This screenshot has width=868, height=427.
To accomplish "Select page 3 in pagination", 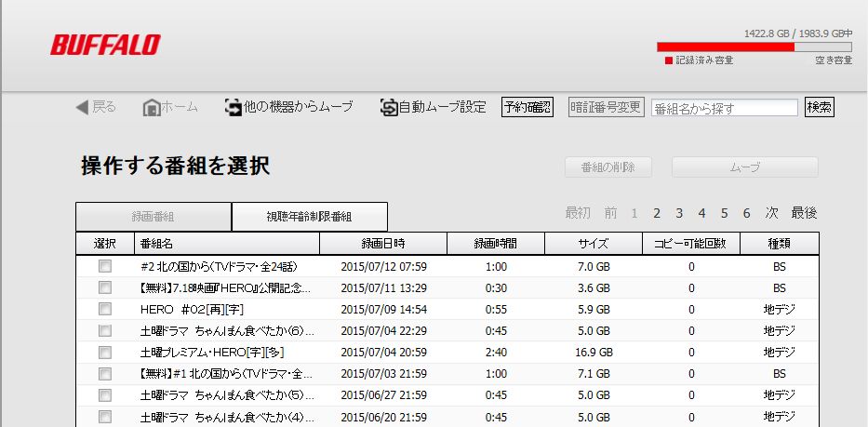I will point(679,213).
